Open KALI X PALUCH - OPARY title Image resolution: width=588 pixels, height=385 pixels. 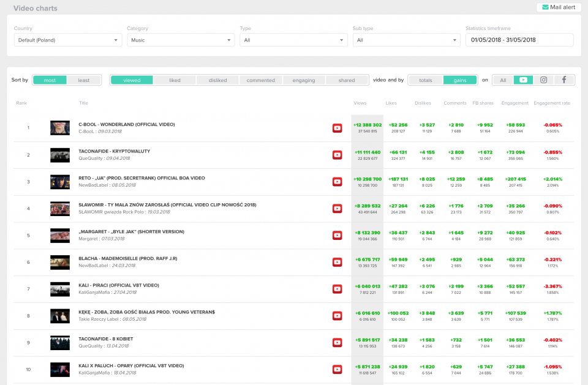point(131,366)
